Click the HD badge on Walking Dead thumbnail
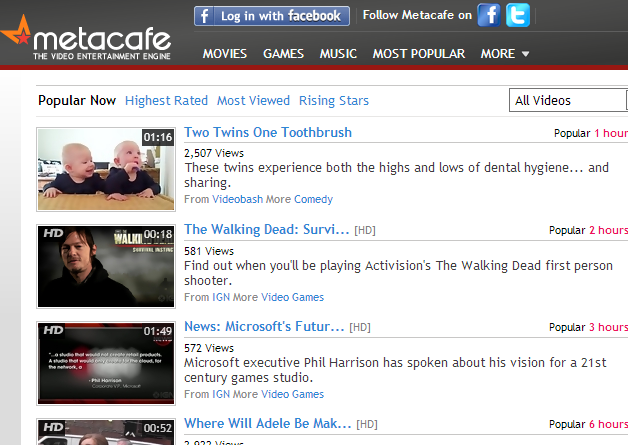 pyautogui.click(x=53, y=233)
